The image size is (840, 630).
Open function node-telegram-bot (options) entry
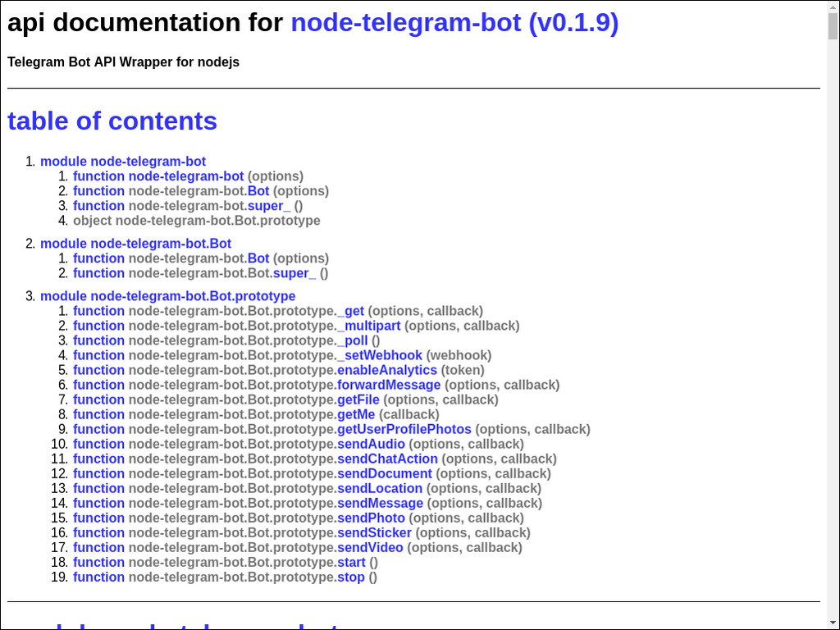pyautogui.click(x=188, y=176)
